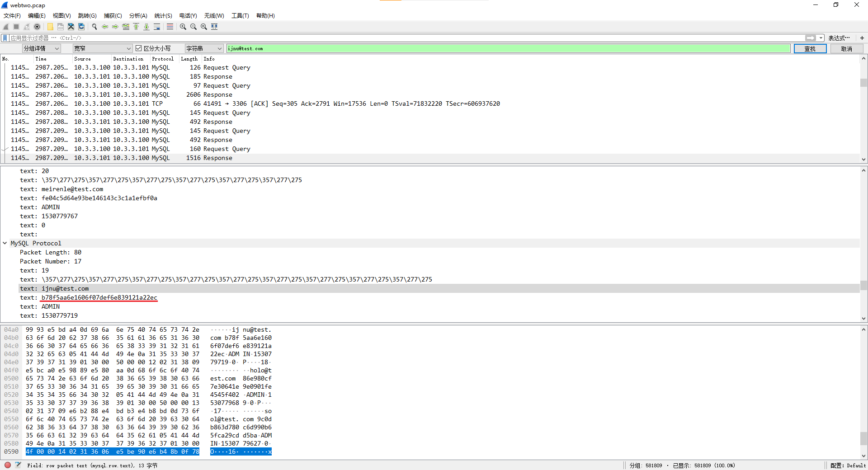Collapse the MySQL Protocol tree node
Viewport: 868px width, 470px height.
(x=5, y=243)
